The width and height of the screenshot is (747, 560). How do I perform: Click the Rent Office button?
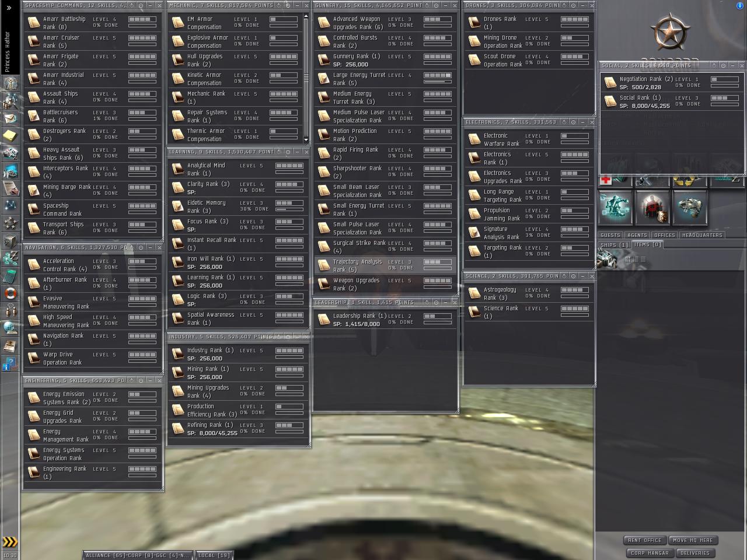(x=645, y=540)
